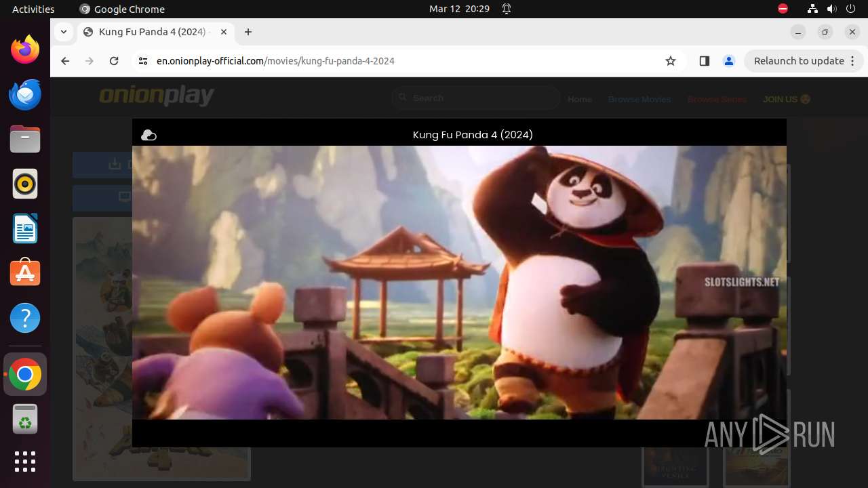Open a new Chrome tab
The image size is (868, 488).
[x=248, y=32]
